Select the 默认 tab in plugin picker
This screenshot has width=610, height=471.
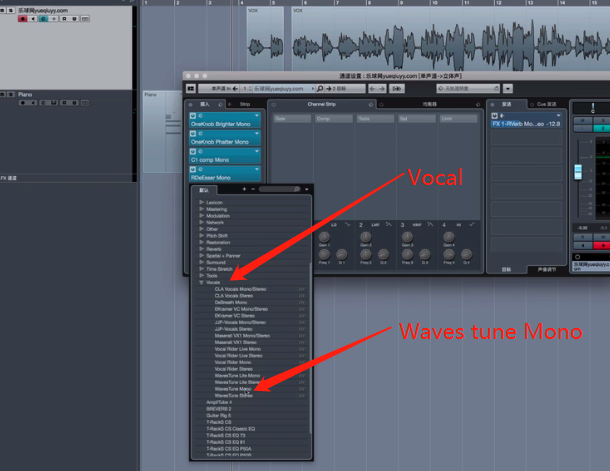click(x=204, y=190)
